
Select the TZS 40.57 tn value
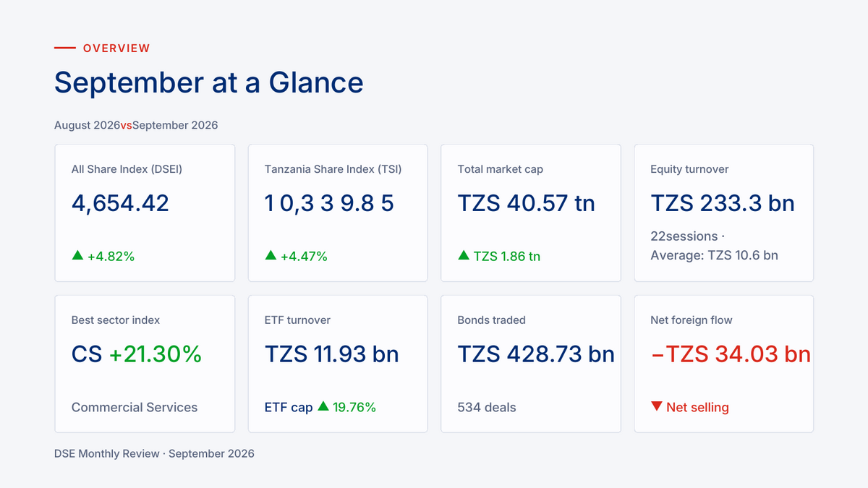click(x=527, y=203)
